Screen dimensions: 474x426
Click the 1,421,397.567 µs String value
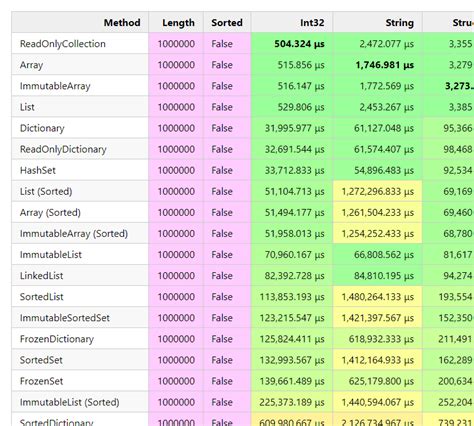[x=378, y=318]
